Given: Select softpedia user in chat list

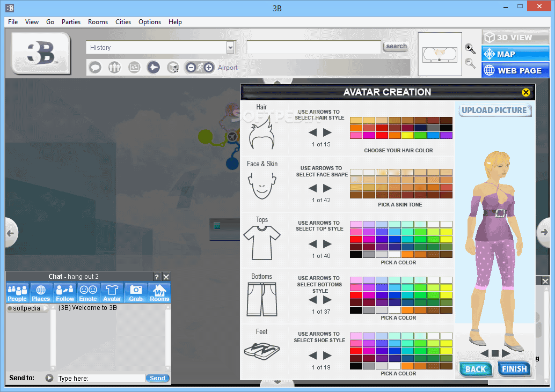Looking at the screenshot, I should coord(26,308).
